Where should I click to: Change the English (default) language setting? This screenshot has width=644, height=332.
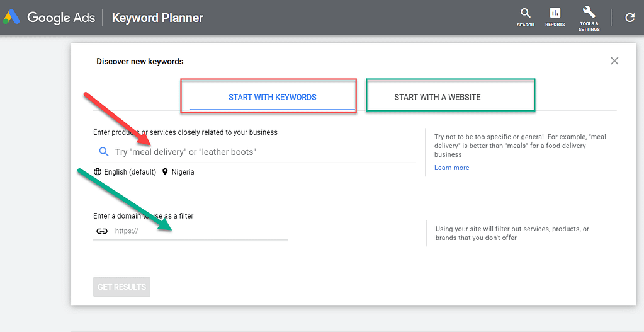(x=125, y=172)
